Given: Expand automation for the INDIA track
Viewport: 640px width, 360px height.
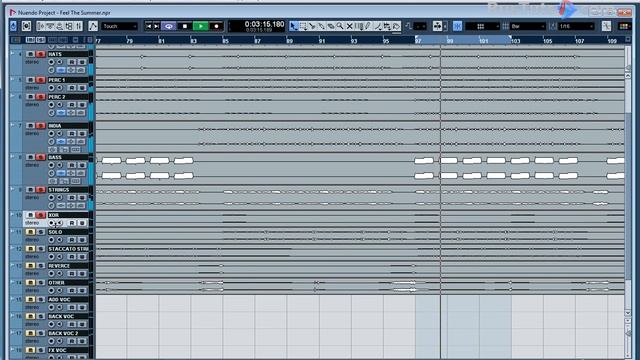Looking at the screenshot, I should tap(12, 125).
